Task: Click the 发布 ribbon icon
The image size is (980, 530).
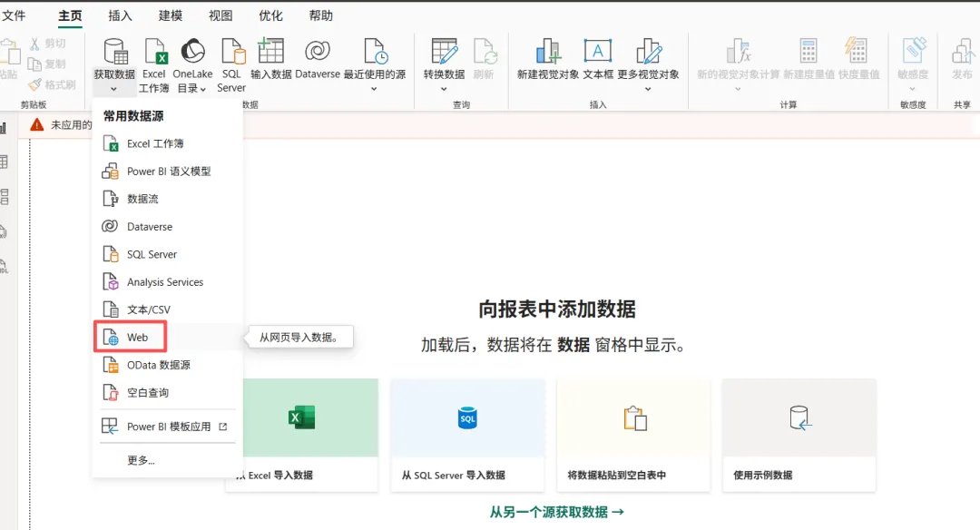Action: 963,51
